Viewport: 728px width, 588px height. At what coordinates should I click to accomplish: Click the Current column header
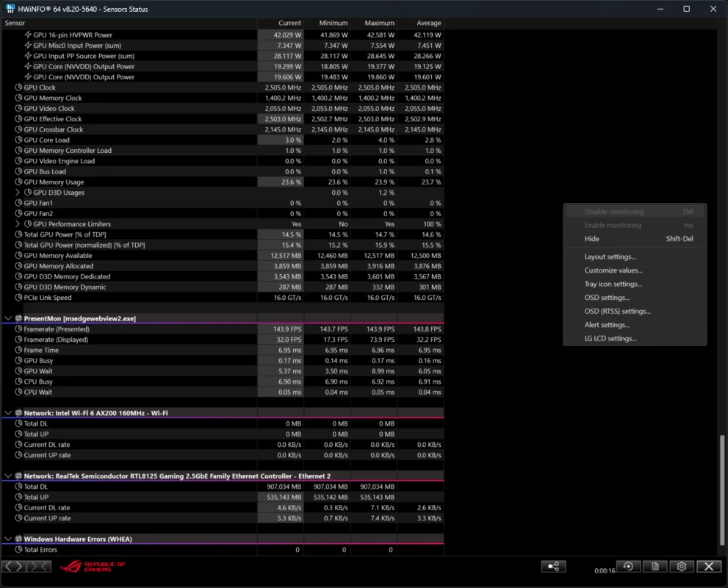tap(281, 23)
